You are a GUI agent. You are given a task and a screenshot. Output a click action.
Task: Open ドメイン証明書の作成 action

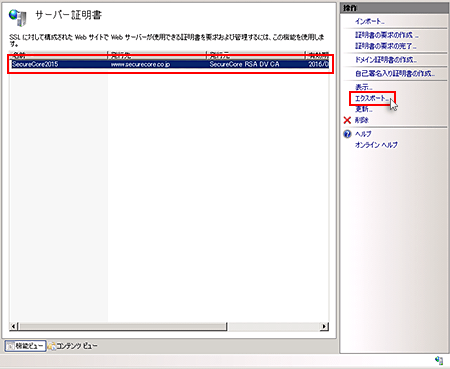pyautogui.click(x=386, y=60)
